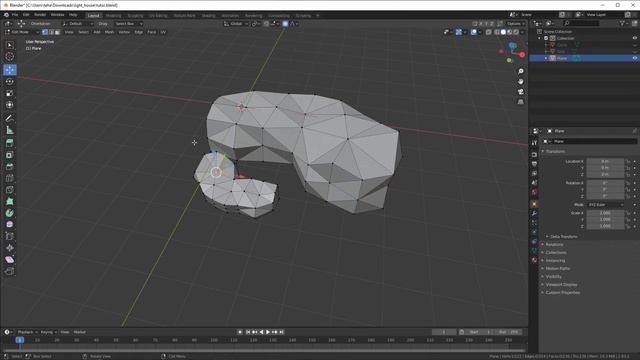
Task: Activate the Move tool in the left toolbar
Action: (10, 69)
